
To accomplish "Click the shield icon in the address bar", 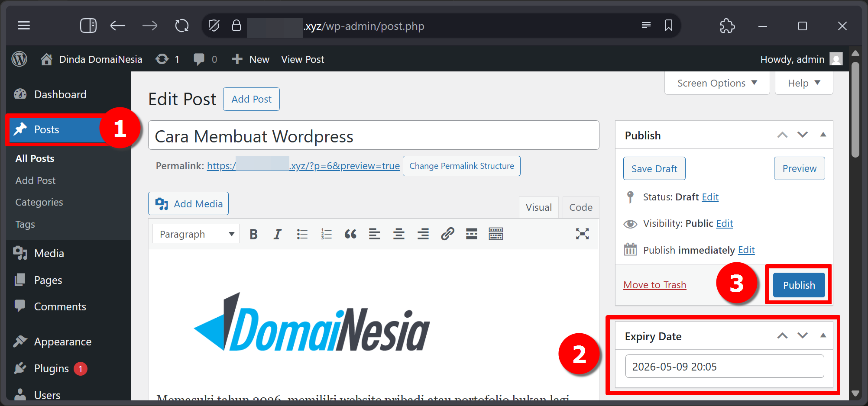I will (x=214, y=26).
